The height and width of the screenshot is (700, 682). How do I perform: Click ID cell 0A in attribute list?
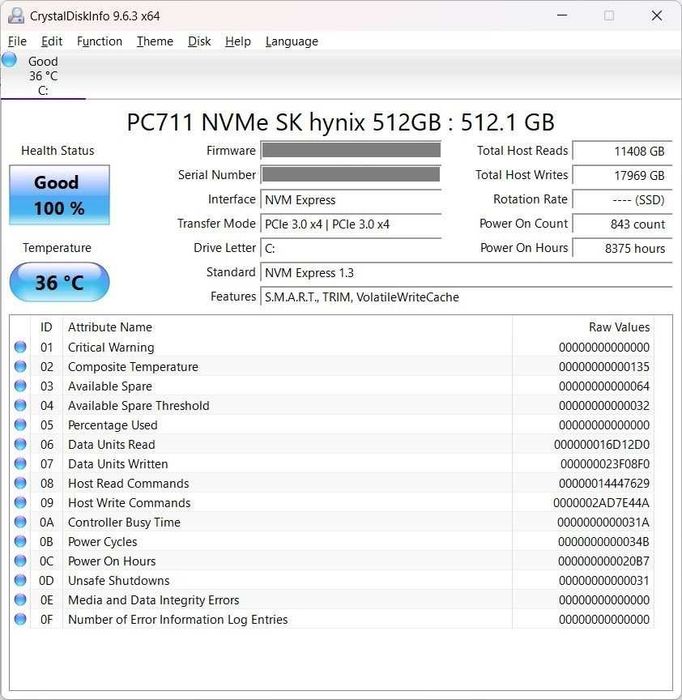coord(46,522)
